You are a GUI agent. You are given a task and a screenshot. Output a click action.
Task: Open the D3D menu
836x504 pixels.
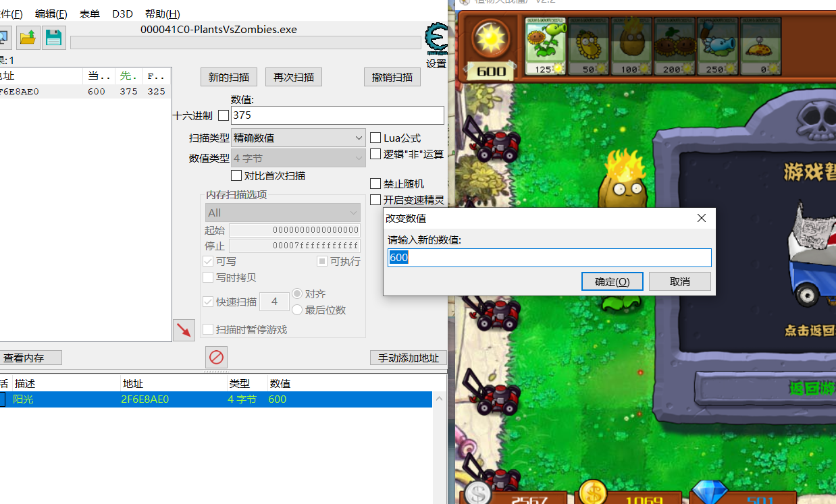click(x=122, y=13)
